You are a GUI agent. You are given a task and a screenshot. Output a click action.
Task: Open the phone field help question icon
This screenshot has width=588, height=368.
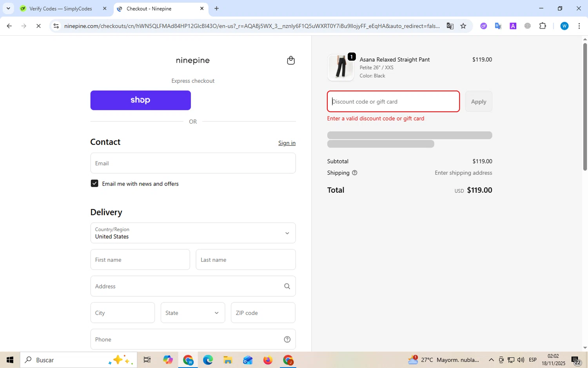pos(287,339)
